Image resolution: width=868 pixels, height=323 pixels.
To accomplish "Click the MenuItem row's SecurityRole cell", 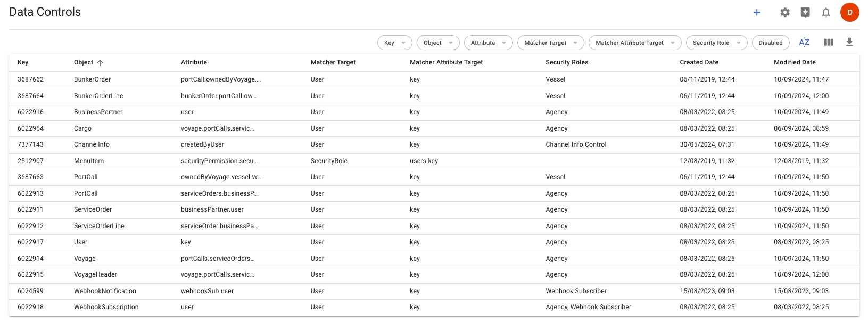I will (329, 161).
